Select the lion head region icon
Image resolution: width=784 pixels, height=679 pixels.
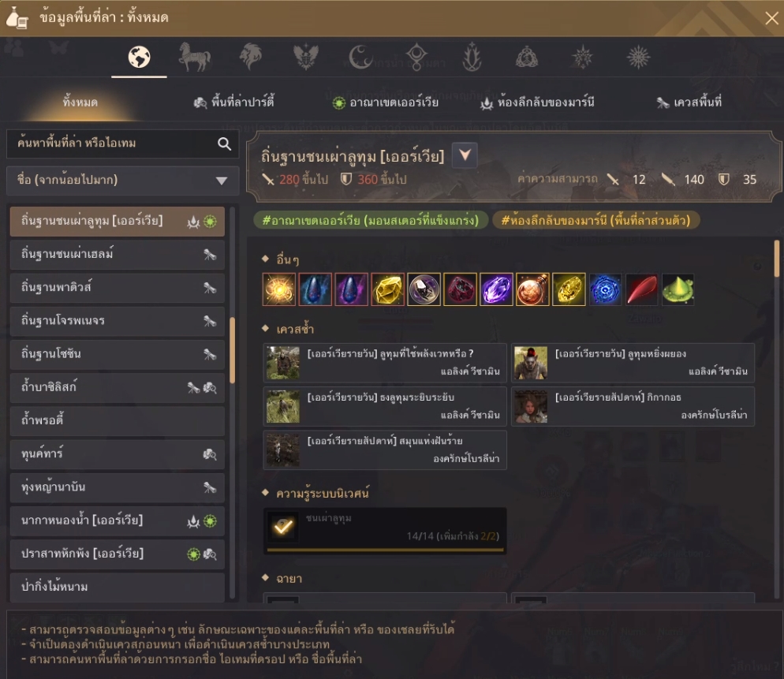click(251, 57)
